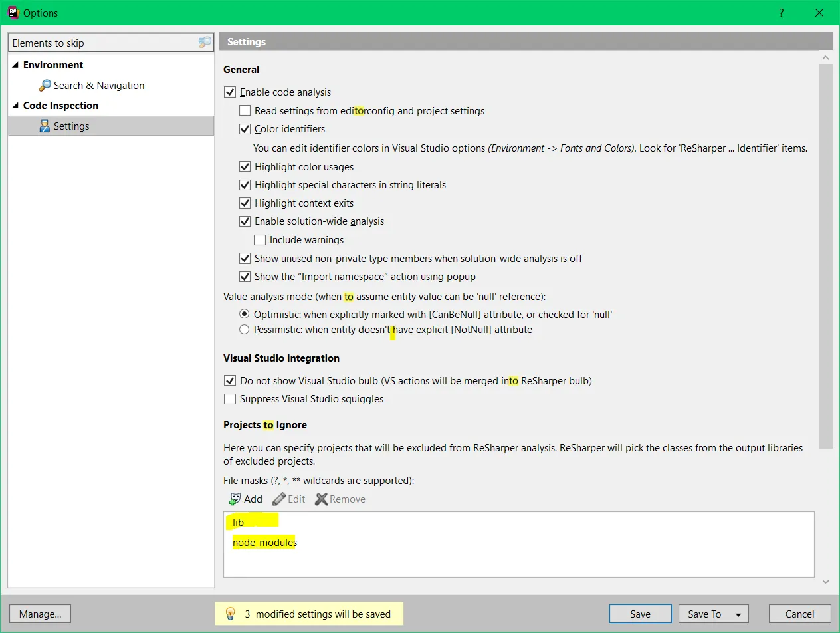The width and height of the screenshot is (840, 633).
Task: Click the vertical scrollbar thumb in settings pane
Action: point(825,256)
